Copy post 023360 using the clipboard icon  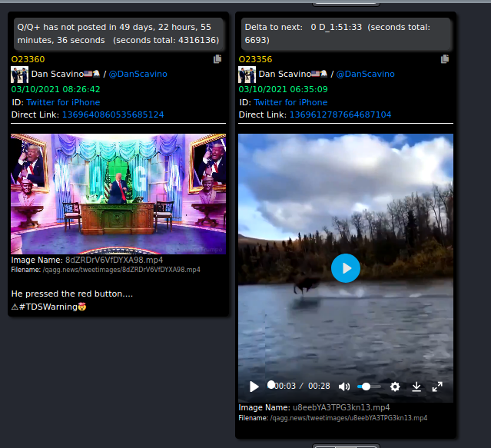click(217, 59)
